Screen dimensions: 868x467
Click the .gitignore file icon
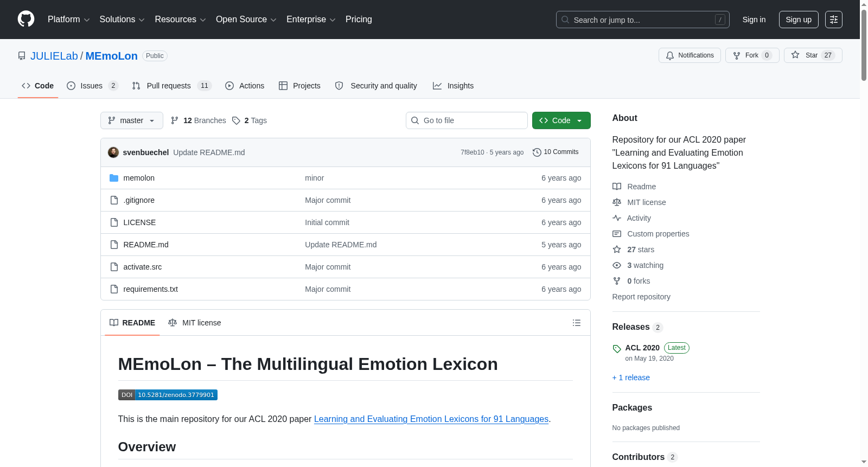point(114,200)
